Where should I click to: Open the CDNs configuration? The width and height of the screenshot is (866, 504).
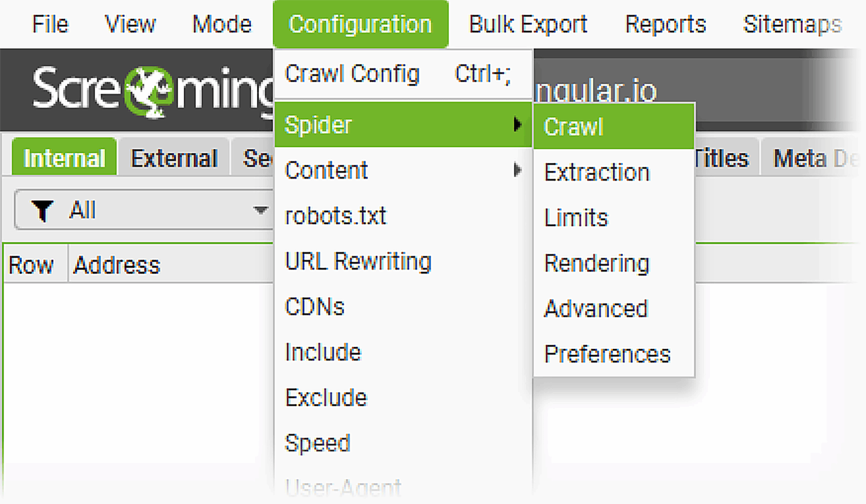point(315,306)
